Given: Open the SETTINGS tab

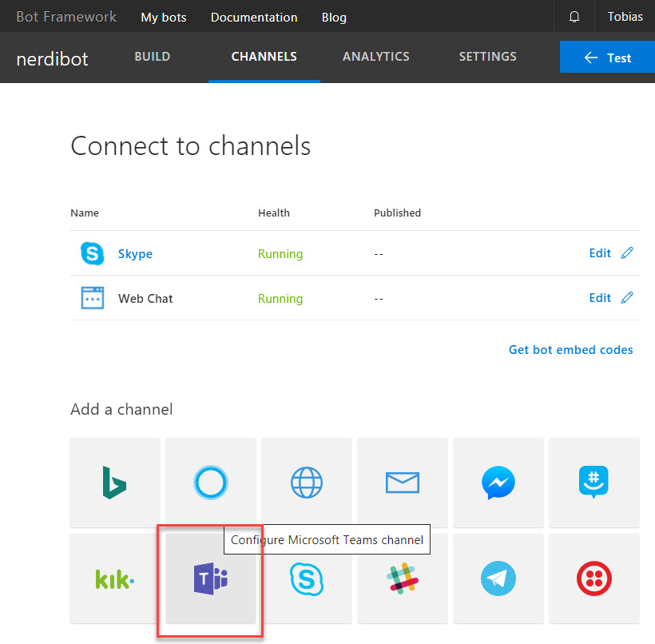Looking at the screenshot, I should point(488,57).
